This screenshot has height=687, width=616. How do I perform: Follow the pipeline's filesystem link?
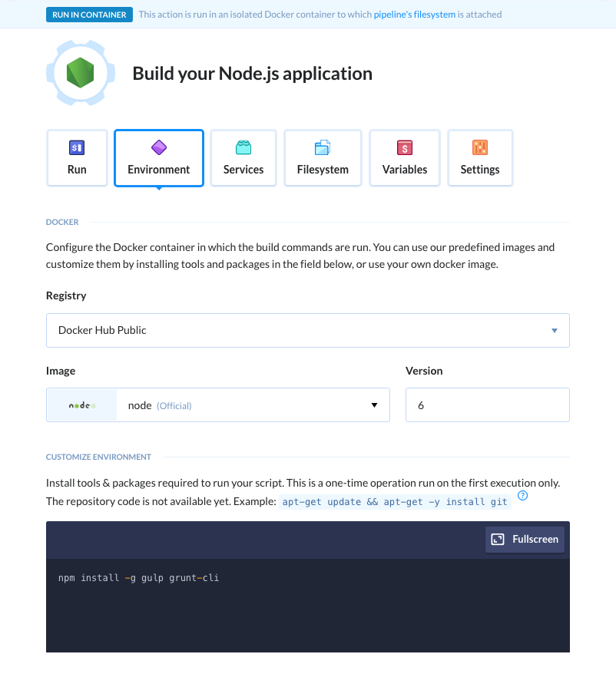pyautogui.click(x=414, y=15)
